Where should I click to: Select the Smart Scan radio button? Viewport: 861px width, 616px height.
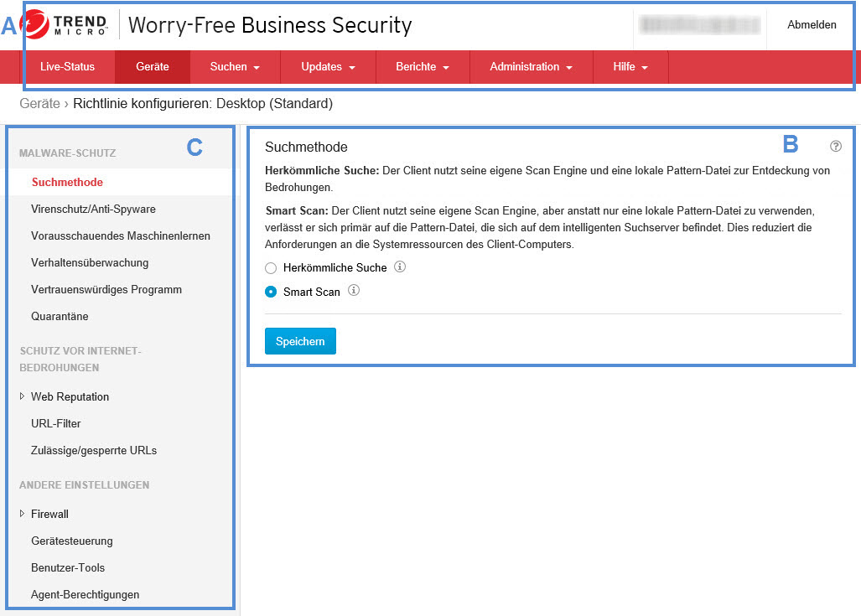(271, 292)
